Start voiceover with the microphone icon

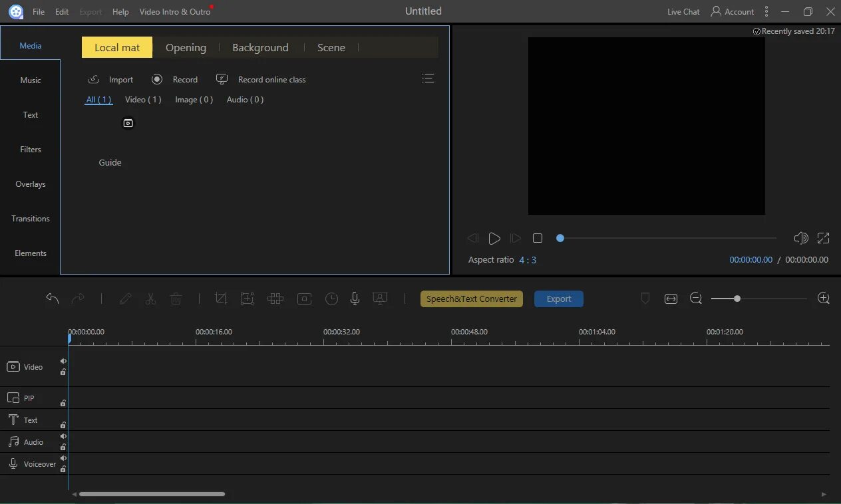pos(355,299)
